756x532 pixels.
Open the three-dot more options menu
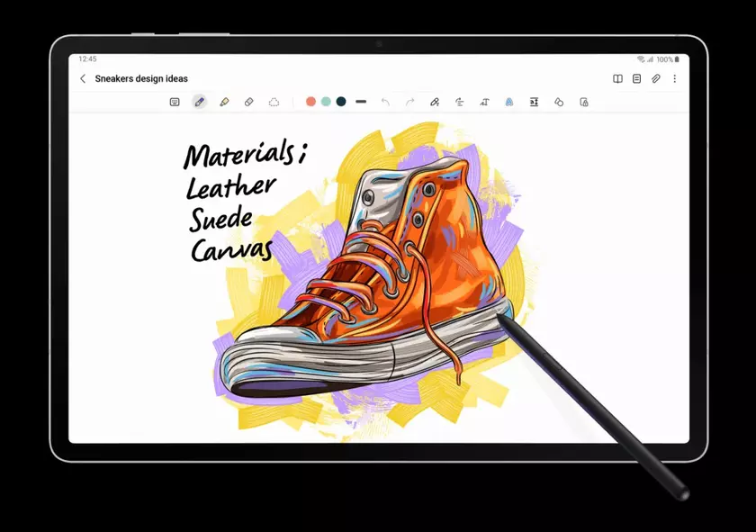675,78
